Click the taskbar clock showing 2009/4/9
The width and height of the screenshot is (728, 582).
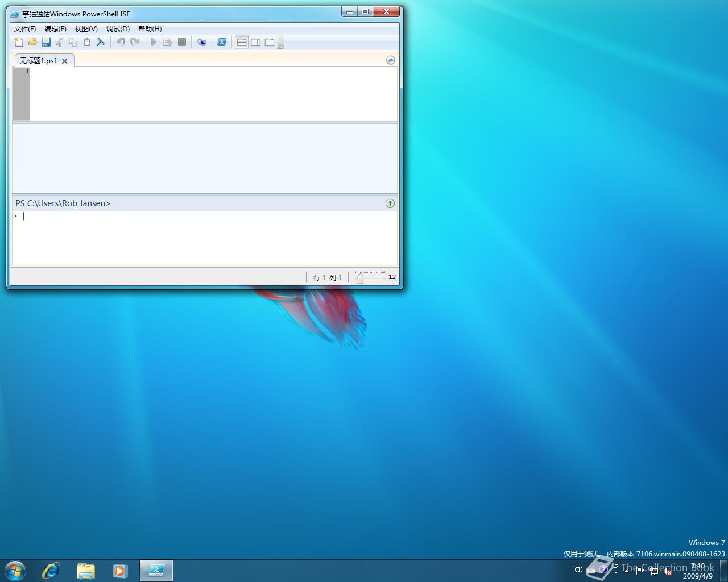[698, 571]
